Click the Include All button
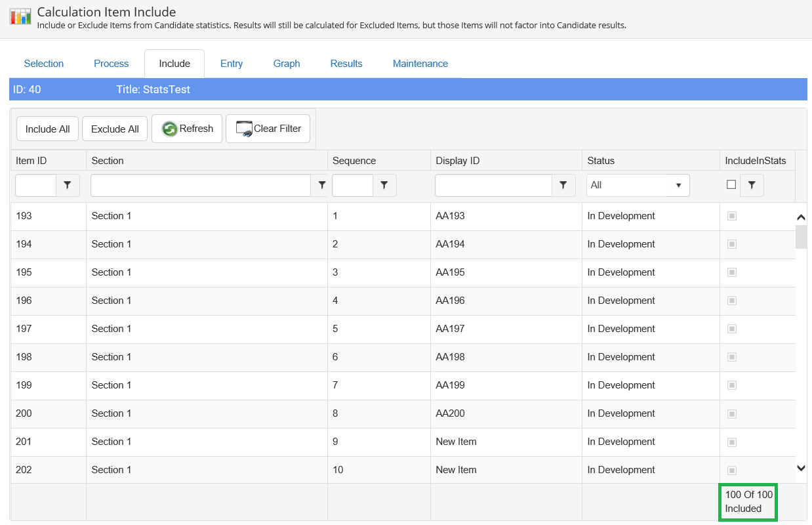Viewport: 812px width, 525px height. tap(47, 129)
